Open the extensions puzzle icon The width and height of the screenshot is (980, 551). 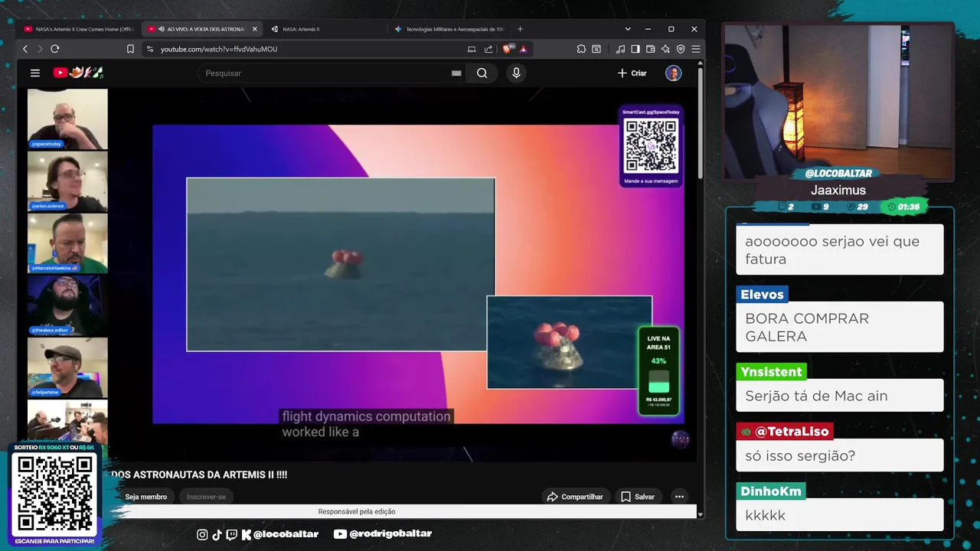coord(581,49)
